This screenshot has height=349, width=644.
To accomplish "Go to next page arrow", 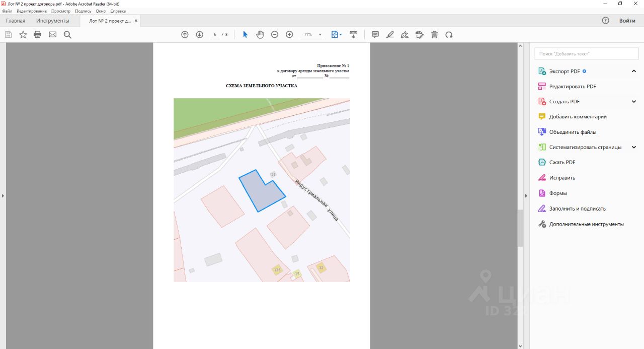I will click(x=199, y=35).
